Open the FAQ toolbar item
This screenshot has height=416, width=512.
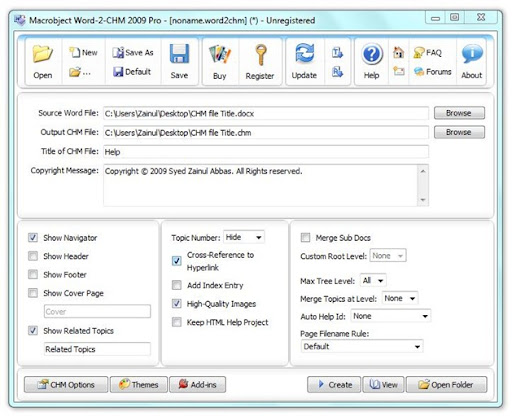[x=428, y=52]
